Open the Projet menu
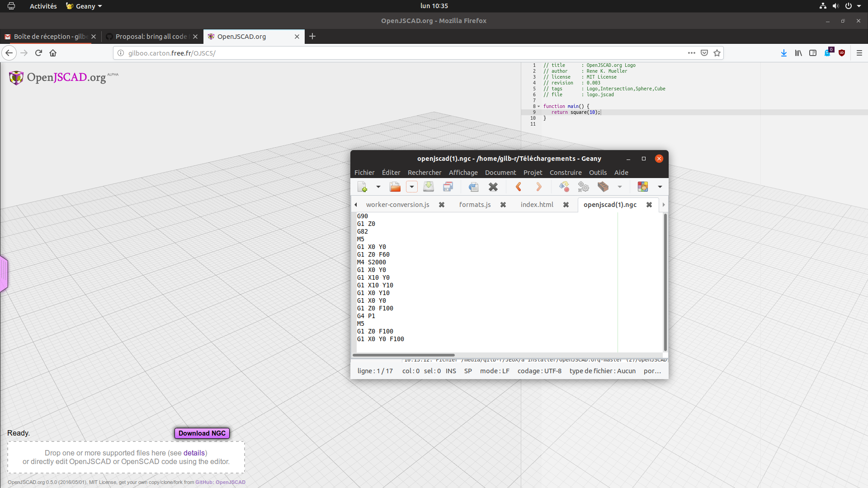The image size is (868, 488). click(533, 173)
